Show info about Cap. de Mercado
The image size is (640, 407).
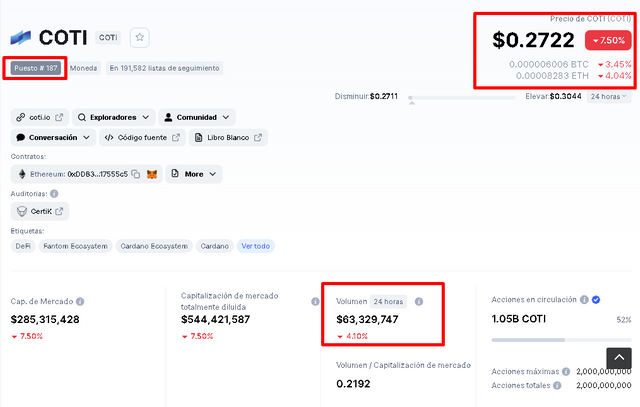pyautogui.click(x=80, y=301)
